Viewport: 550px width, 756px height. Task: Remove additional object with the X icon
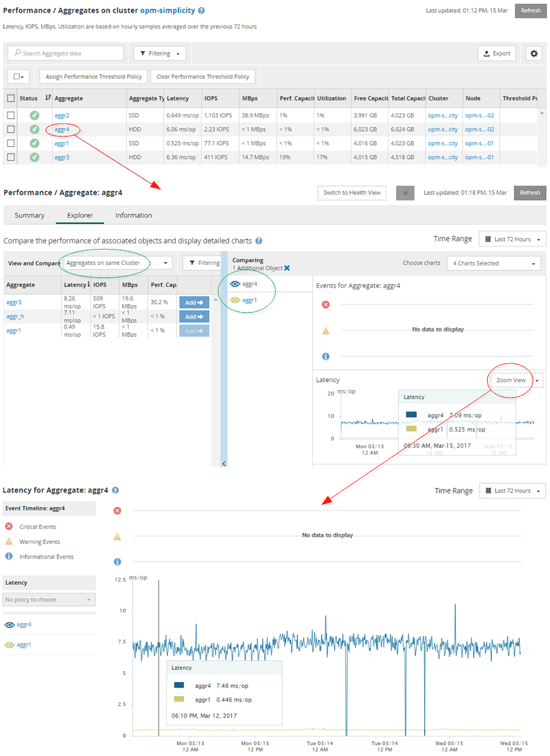(287, 269)
